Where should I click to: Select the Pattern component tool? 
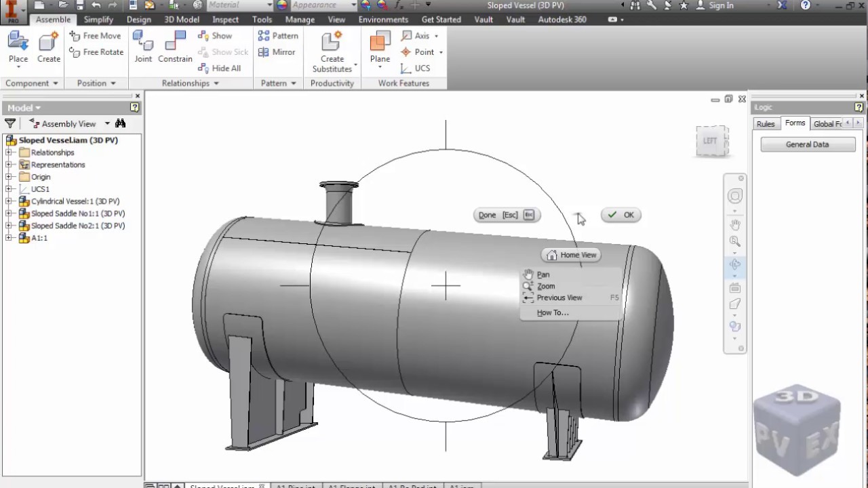click(278, 36)
